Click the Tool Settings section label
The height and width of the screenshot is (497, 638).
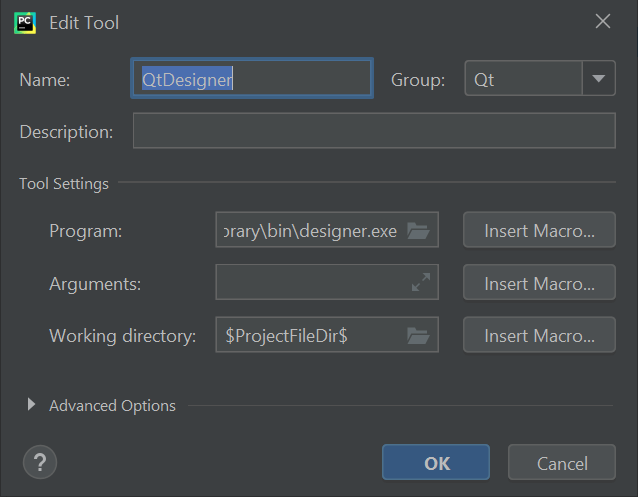pos(64,184)
